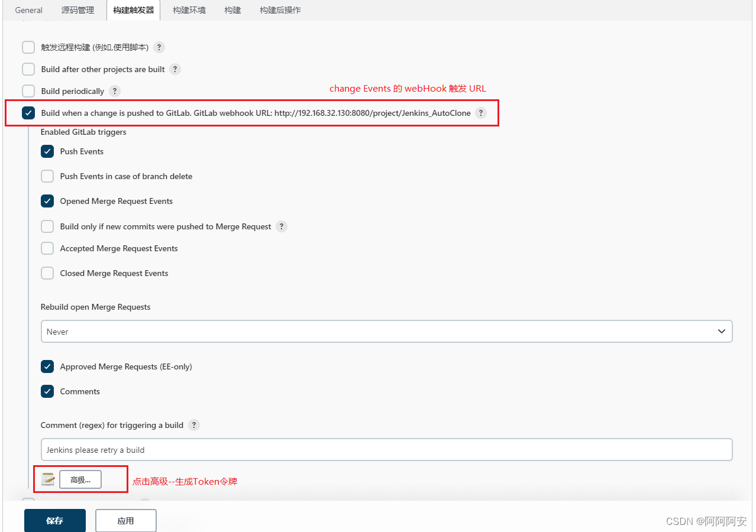Enable Push Events in case of branch delete
Screen dimensions: 756x532
coord(47,176)
